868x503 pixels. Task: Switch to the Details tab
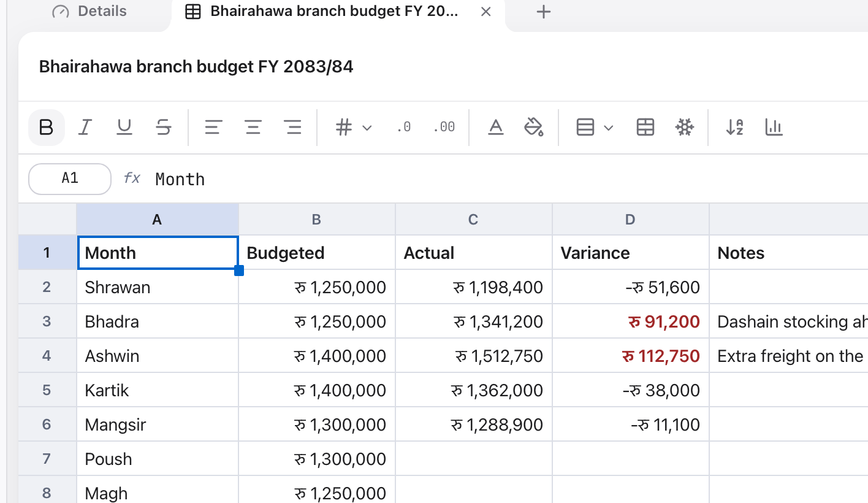89,11
